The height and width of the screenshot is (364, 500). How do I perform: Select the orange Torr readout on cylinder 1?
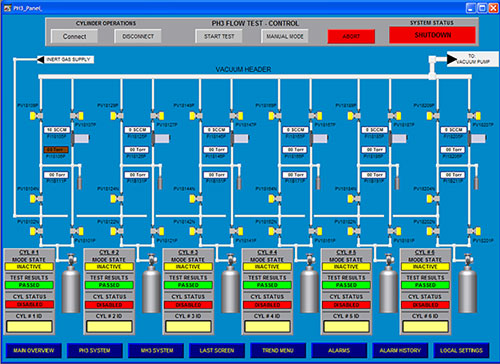tap(56, 150)
